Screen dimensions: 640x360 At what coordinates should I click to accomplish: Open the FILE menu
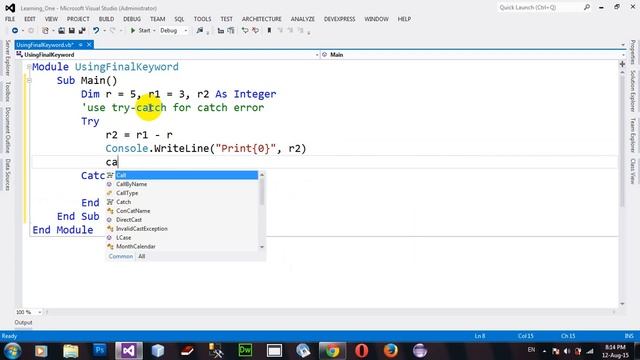click(10, 19)
